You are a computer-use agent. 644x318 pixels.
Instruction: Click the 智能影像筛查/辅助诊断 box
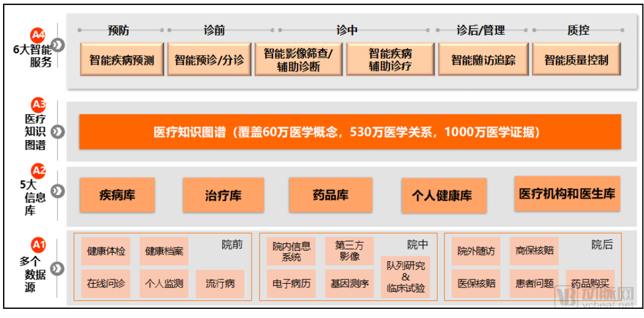click(298, 59)
